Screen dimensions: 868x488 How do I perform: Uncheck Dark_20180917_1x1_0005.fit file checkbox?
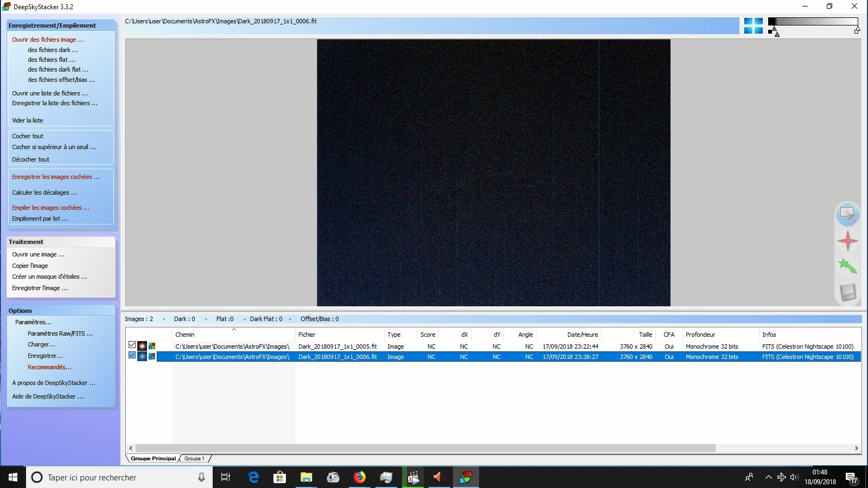132,345
